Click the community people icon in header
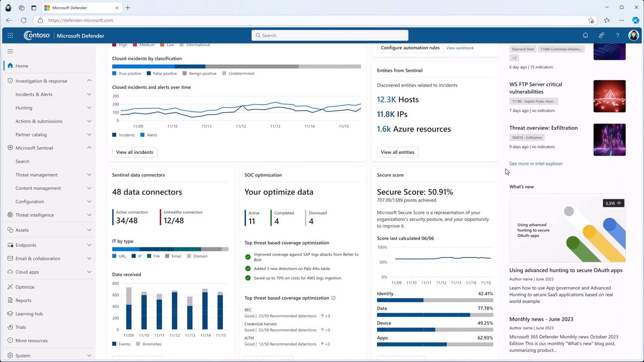 [x=601, y=36]
